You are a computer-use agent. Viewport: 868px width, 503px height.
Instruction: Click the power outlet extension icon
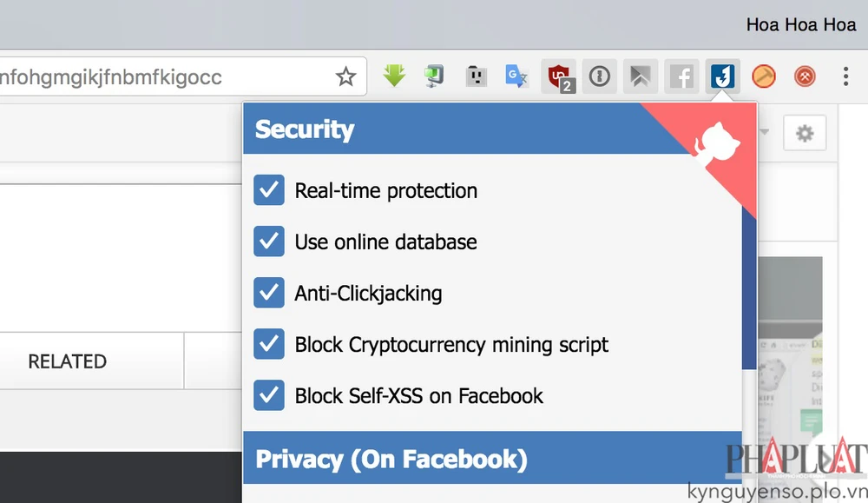(475, 77)
